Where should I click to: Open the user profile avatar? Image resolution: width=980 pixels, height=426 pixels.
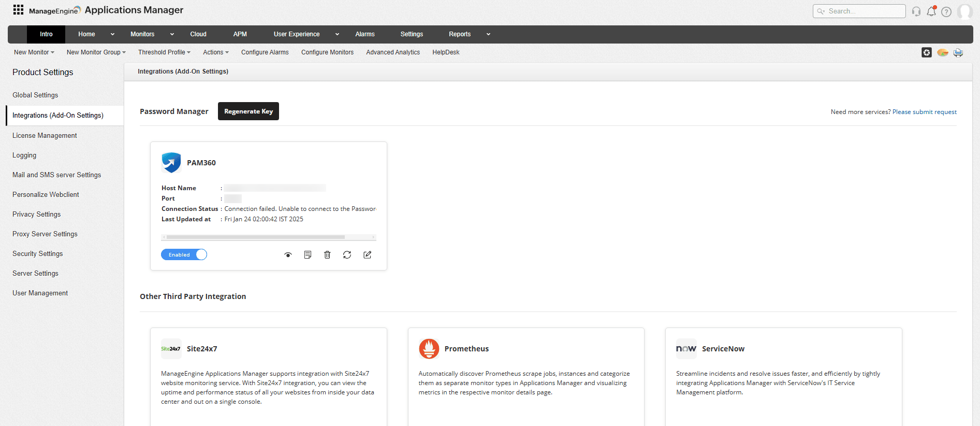tap(964, 11)
